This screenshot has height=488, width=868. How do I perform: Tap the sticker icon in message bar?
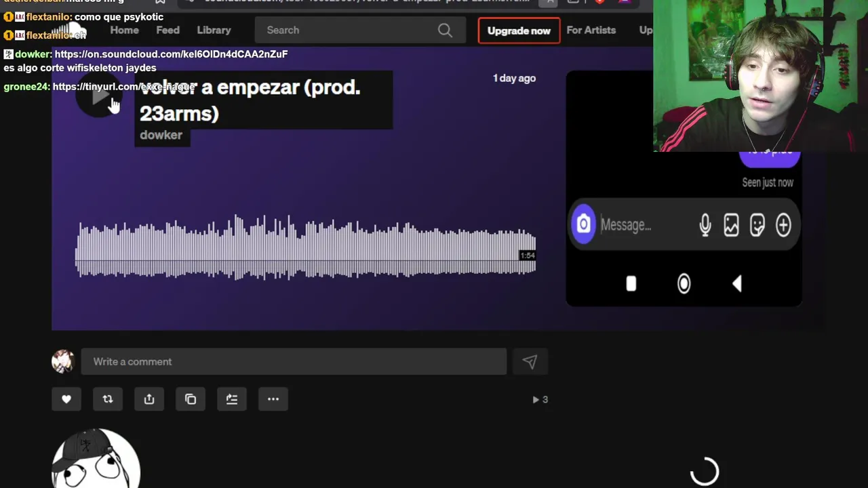coord(757,225)
